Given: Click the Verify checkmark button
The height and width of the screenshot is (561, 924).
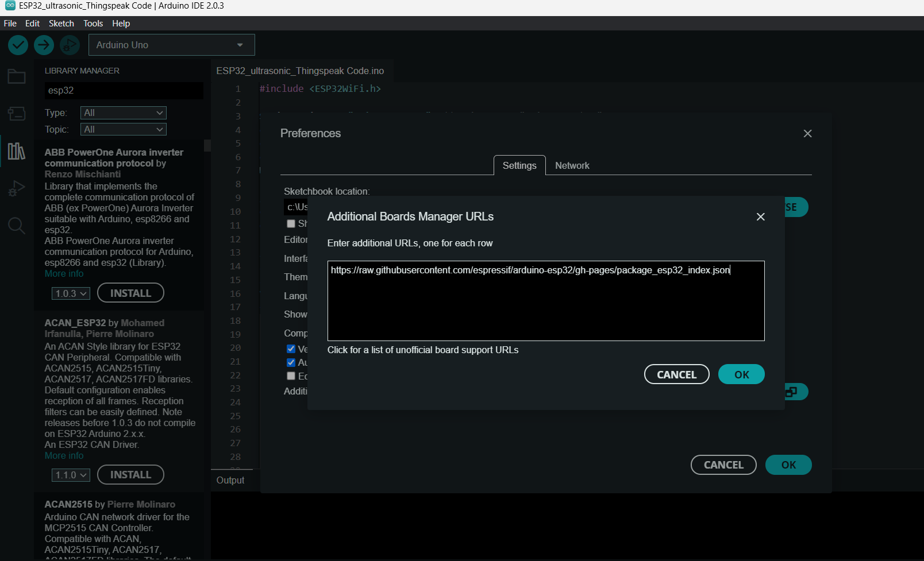Looking at the screenshot, I should click(x=18, y=45).
